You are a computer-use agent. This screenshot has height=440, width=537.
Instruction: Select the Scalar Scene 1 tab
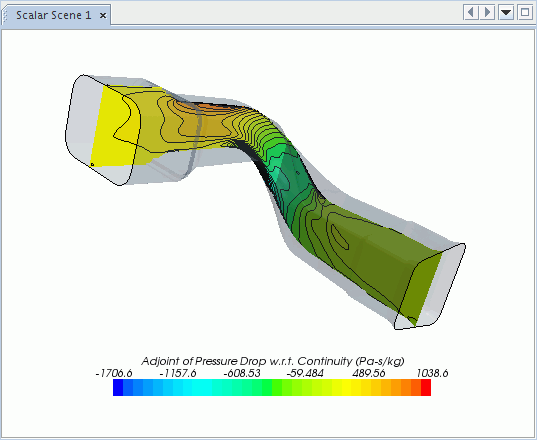coord(53,15)
